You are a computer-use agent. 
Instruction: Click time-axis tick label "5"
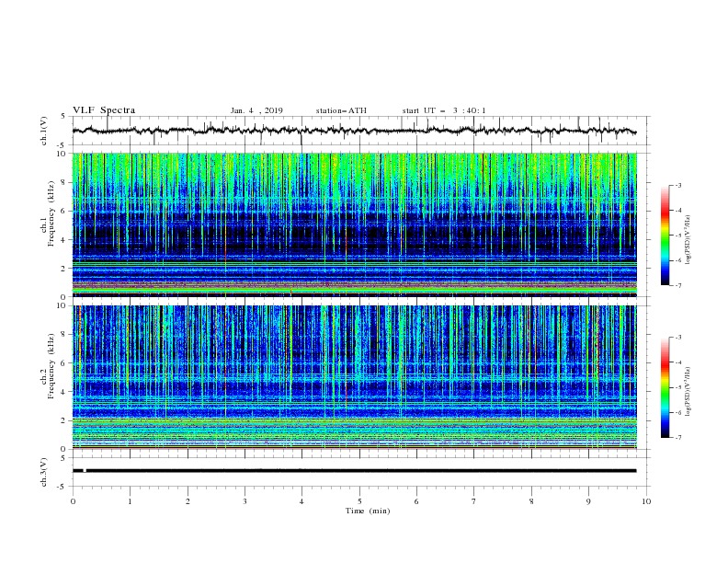click(x=359, y=501)
